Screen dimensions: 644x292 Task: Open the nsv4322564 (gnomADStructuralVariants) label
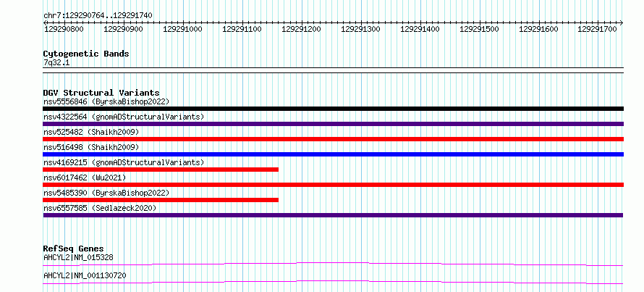coord(124,117)
